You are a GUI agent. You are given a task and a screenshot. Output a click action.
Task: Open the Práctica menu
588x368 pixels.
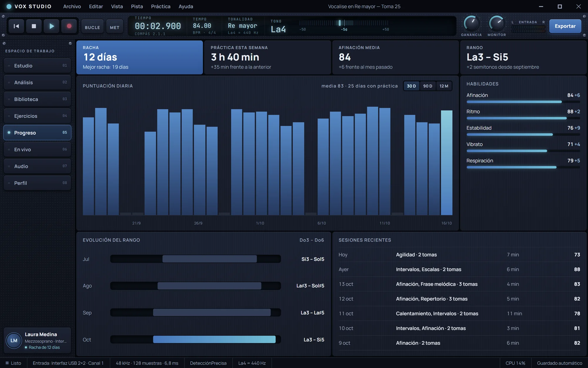pos(161,6)
